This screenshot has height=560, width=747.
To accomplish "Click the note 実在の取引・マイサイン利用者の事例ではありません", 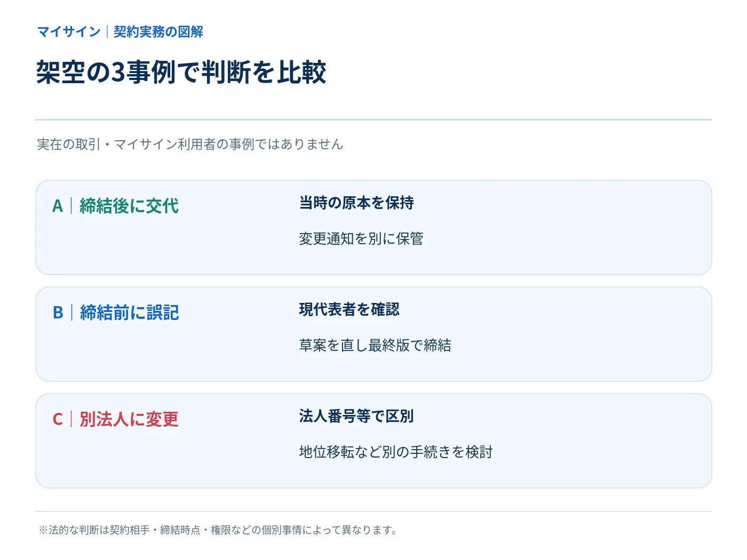I will click(190, 144).
